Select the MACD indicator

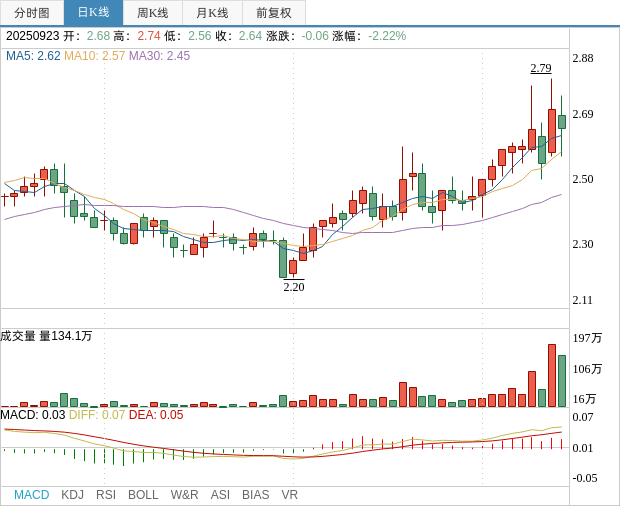32,495
